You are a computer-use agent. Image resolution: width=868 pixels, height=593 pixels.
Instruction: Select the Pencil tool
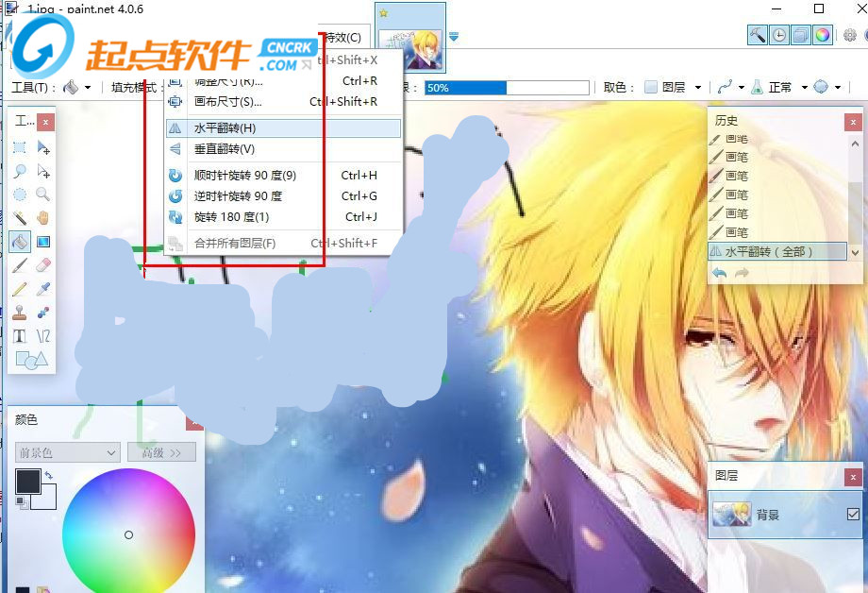tap(20, 289)
